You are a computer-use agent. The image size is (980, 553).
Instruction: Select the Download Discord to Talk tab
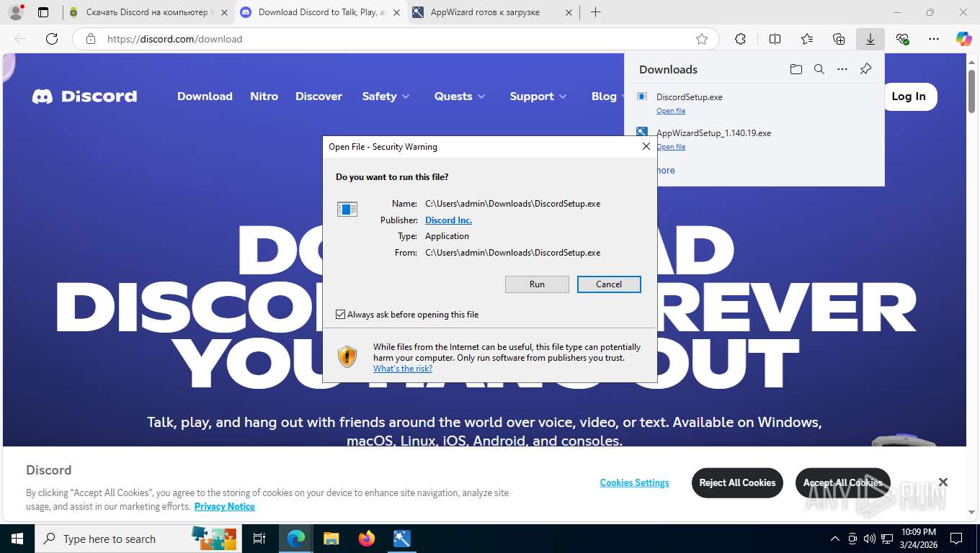[321, 12]
